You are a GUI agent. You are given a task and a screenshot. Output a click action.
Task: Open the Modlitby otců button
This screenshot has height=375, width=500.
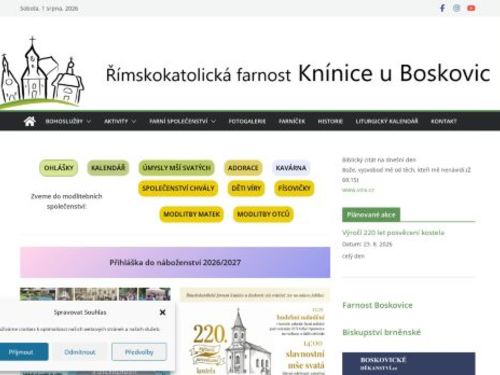(263, 214)
